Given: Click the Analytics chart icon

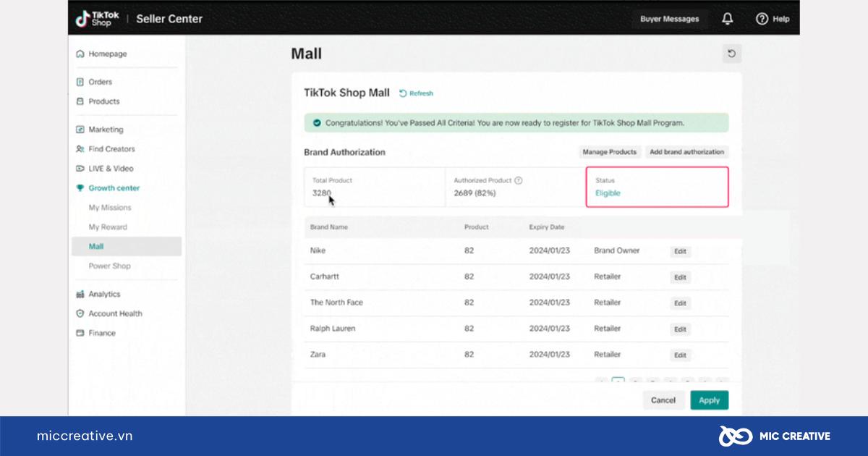Looking at the screenshot, I should coord(80,294).
